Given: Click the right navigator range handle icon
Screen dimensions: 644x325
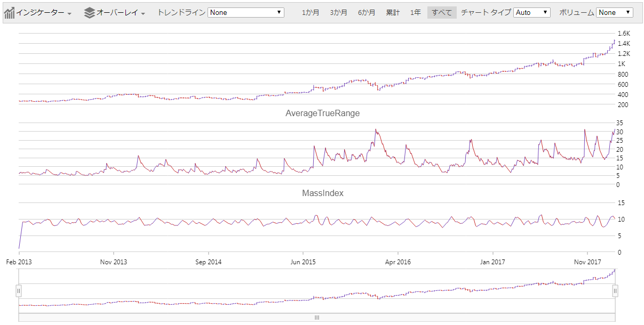Looking at the screenshot, I should pos(616,290).
